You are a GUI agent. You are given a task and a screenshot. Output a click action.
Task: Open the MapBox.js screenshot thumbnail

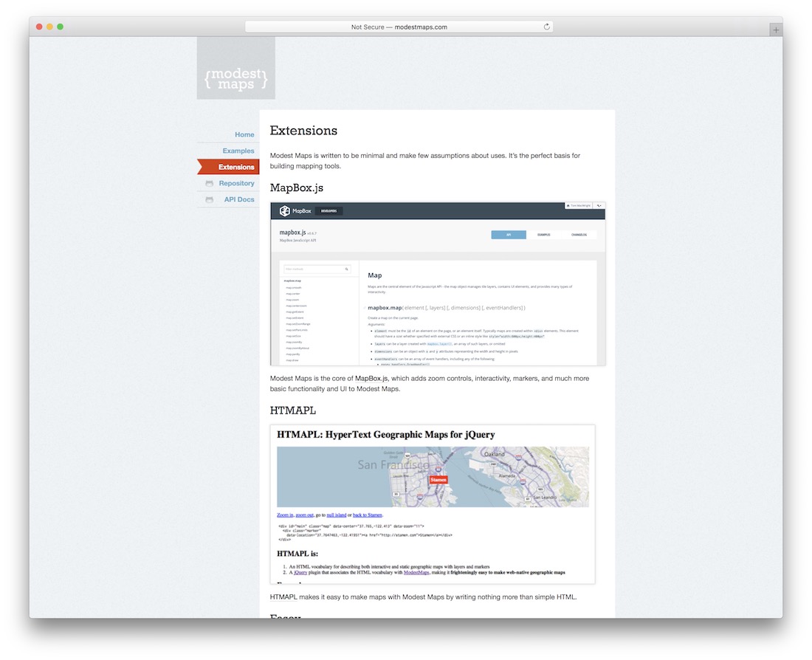[x=438, y=284]
